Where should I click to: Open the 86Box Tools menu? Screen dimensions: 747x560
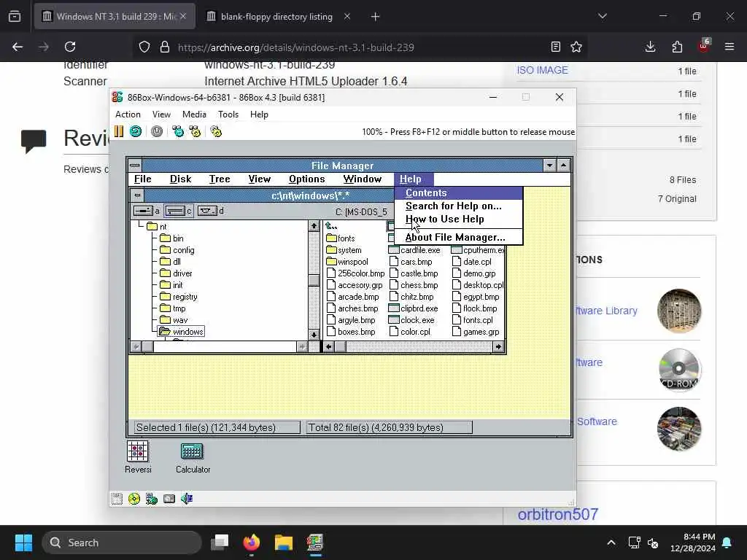click(x=228, y=114)
